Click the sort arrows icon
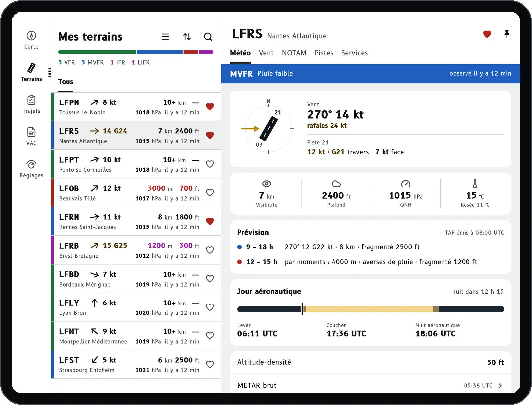532x405 pixels. 187,37
